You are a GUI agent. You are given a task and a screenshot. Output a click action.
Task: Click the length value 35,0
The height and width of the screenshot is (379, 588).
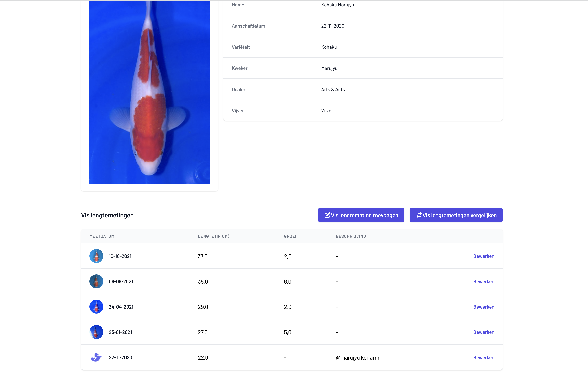click(203, 282)
